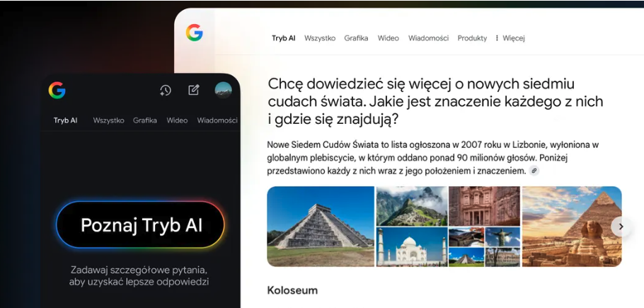Start a new chat with the pencil icon

click(194, 90)
